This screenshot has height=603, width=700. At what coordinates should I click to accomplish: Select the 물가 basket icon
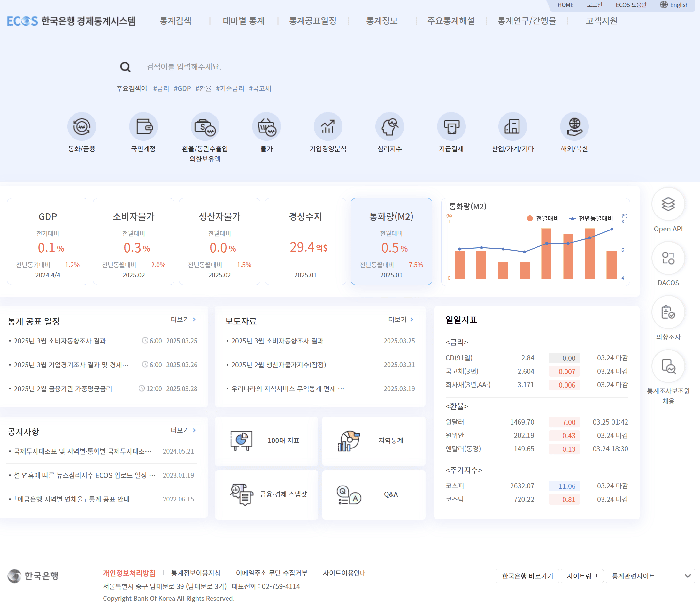coord(266,127)
